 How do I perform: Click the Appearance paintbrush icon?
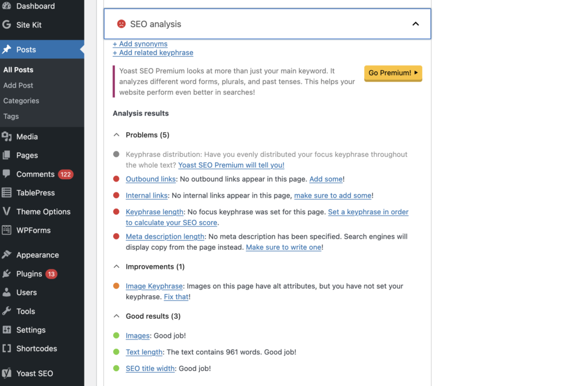[x=6, y=254]
